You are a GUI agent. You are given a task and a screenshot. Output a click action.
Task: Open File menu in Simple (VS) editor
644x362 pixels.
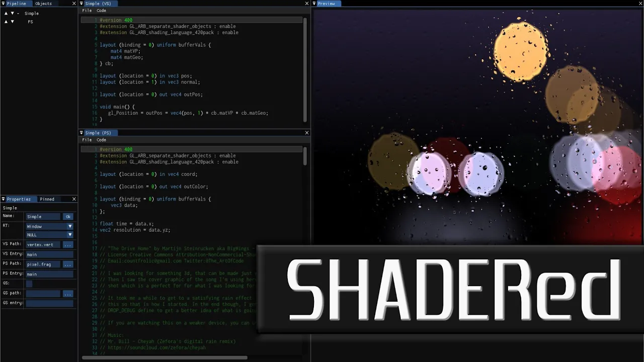(87, 11)
